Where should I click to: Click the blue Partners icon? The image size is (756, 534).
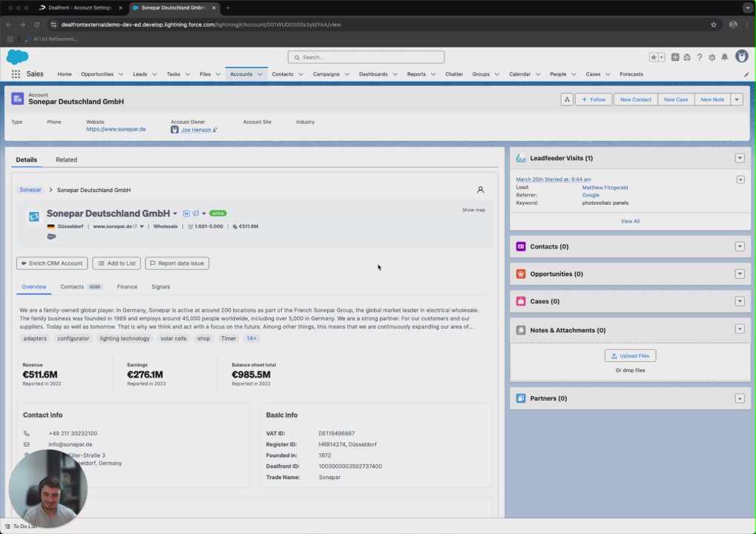coord(521,398)
